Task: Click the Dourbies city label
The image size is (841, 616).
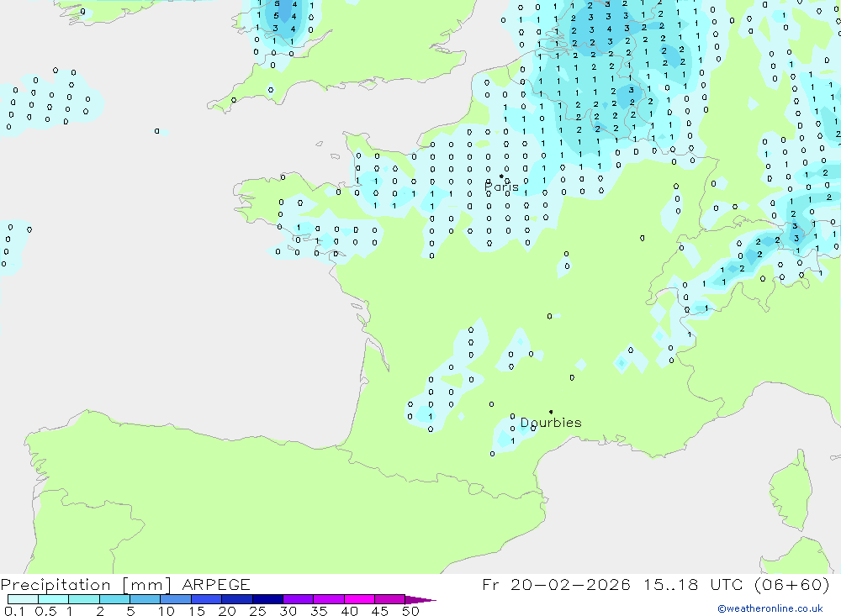Action: coord(551,423)
